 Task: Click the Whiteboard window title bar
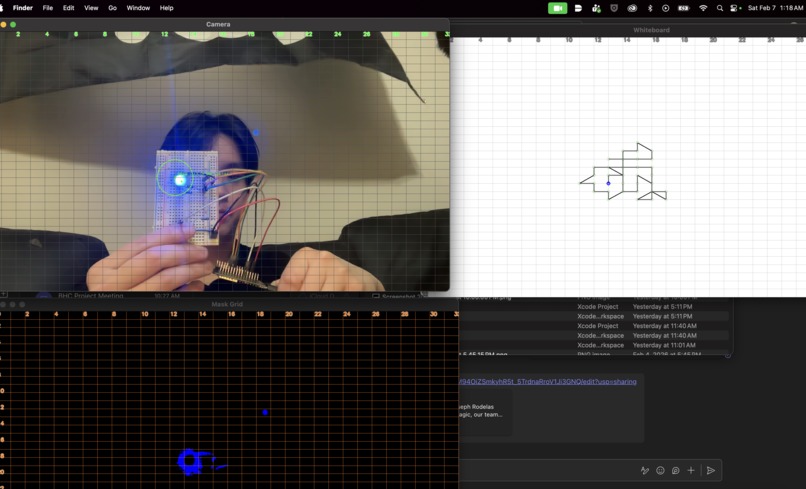[x=628, y=30]
